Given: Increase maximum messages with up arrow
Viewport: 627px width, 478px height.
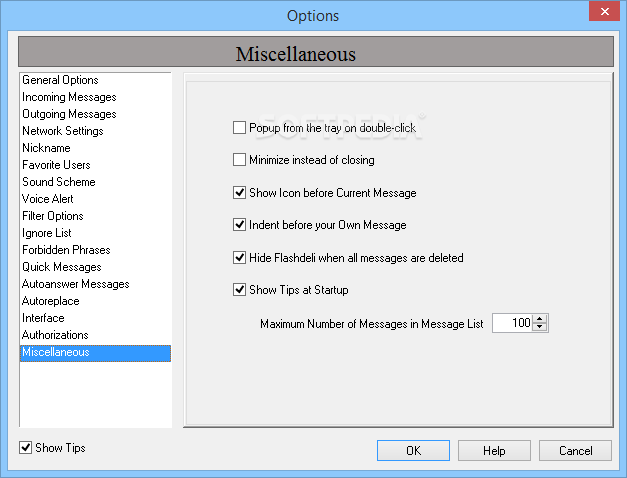Looking at the screenshot, I should click(x=540, y=319).
